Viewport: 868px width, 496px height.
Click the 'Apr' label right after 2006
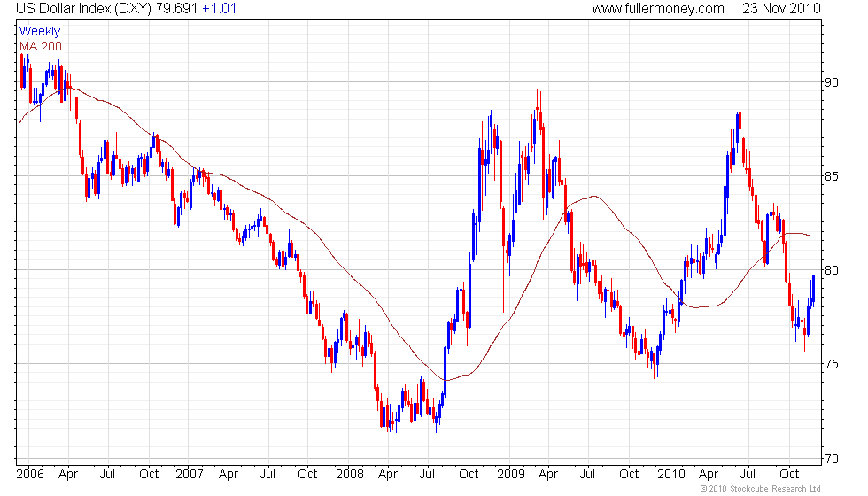coord(68,475)
